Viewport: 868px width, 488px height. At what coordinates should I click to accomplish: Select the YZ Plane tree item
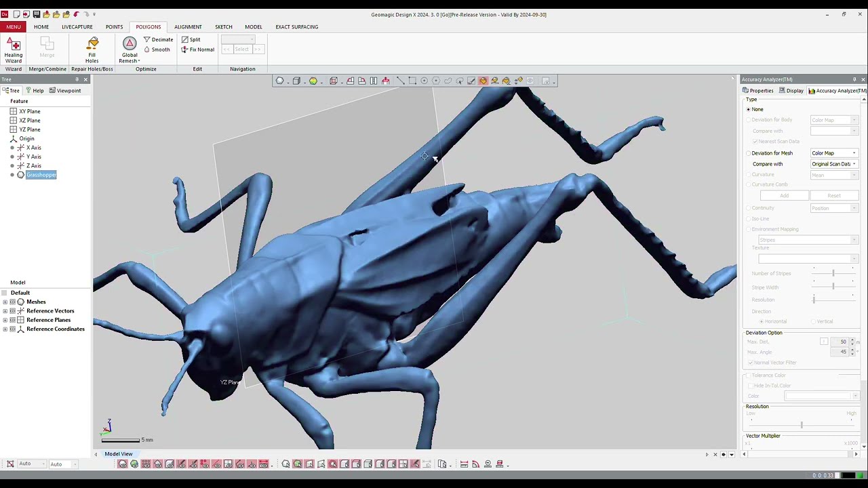[x=30, y=129]
